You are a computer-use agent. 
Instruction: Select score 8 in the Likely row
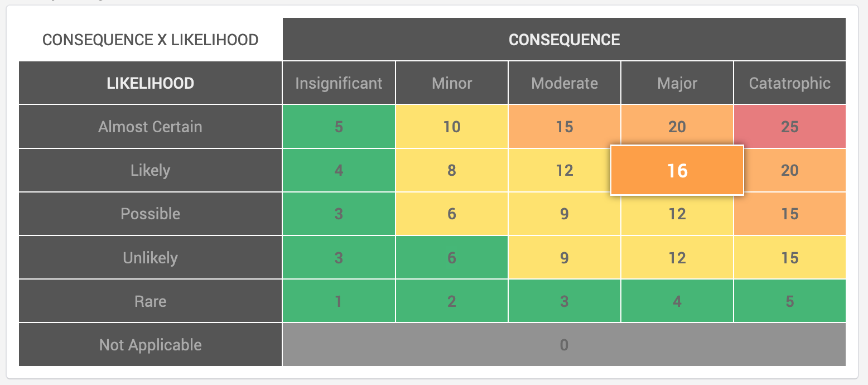pos(452,170)
